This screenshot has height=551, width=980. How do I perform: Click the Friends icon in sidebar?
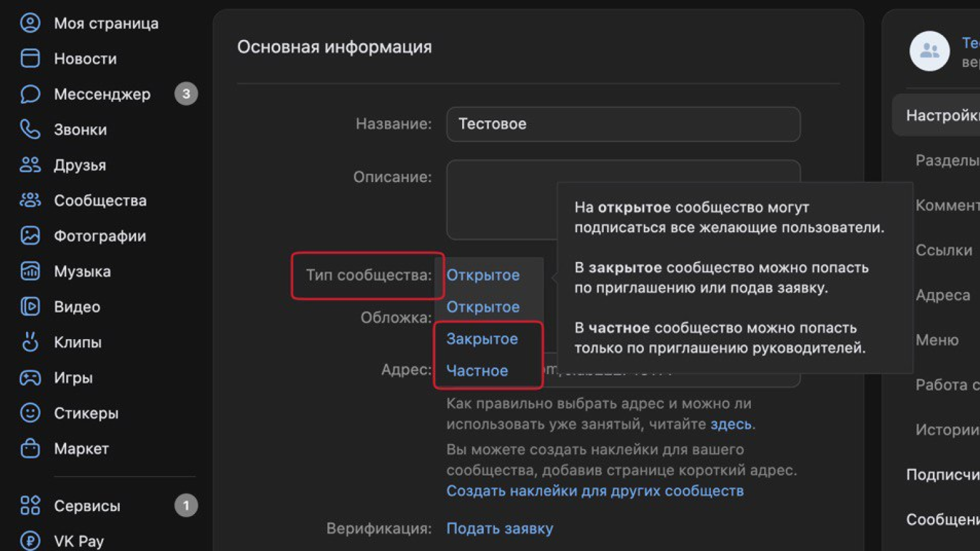coord(30,165)
